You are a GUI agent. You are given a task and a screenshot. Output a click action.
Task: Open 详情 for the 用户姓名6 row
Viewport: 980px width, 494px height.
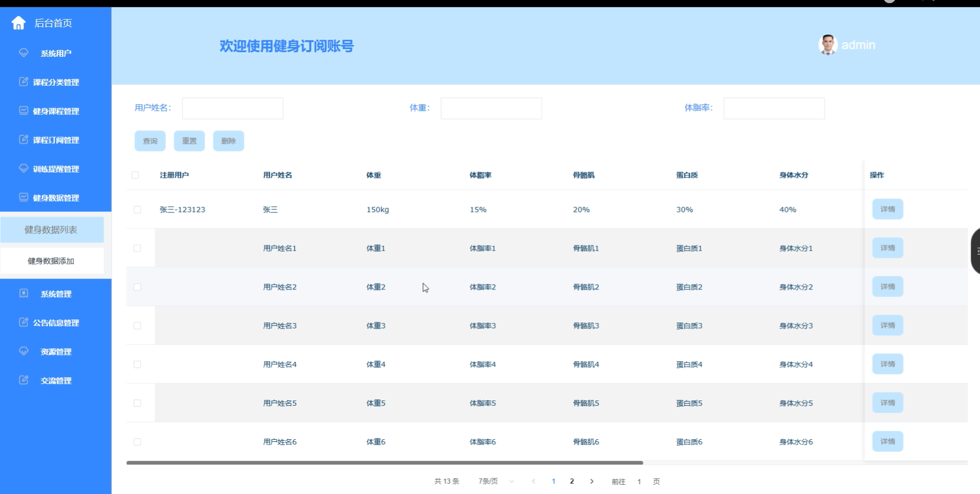pos(887,442)
